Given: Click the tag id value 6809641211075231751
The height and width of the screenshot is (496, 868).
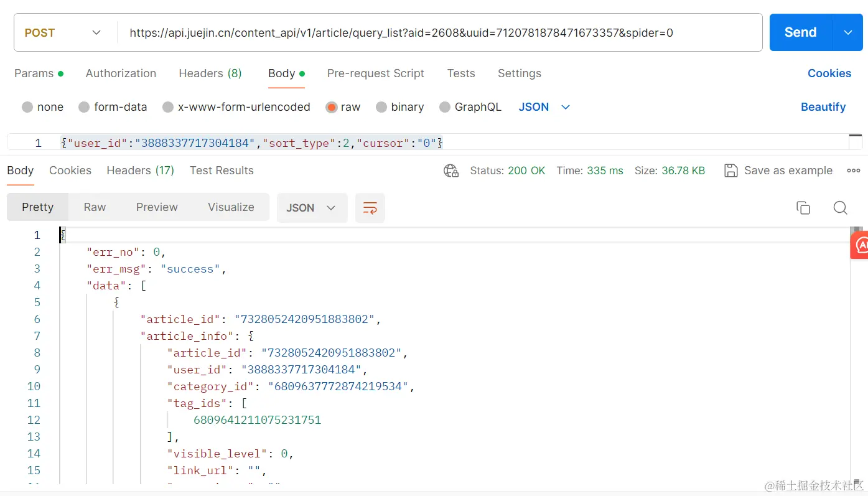Looking at the screenshot, I should point(258,420).
